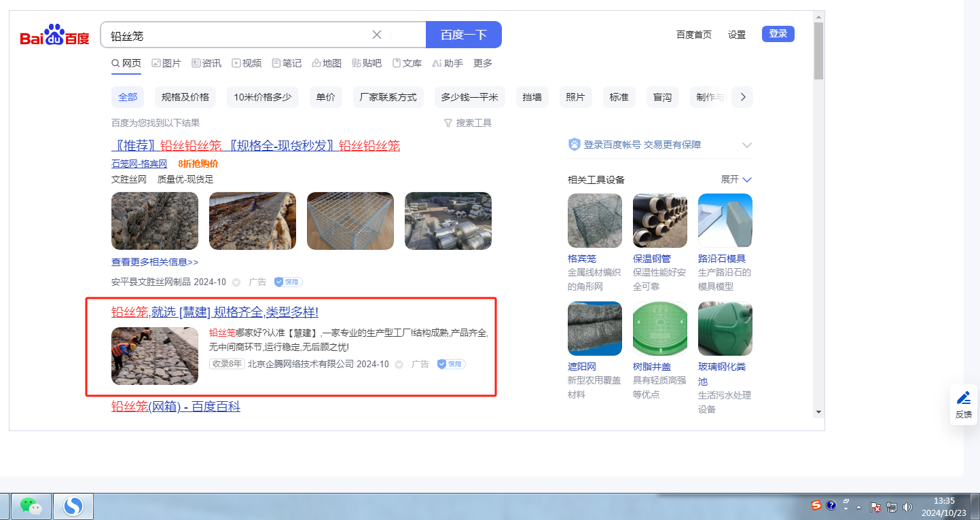
Task: Open the 更多 menu
Action: (483, 63)
